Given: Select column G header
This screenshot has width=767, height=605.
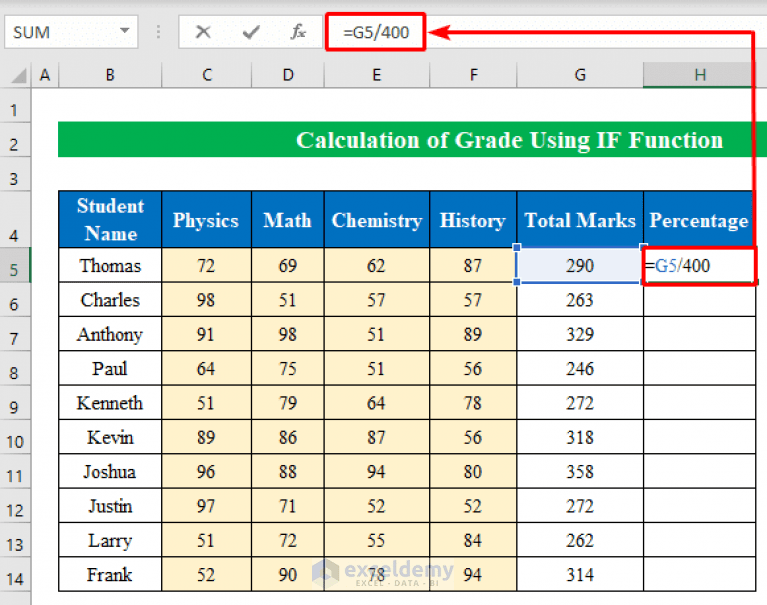Looking at the screenshot, I should pos(580,75).
